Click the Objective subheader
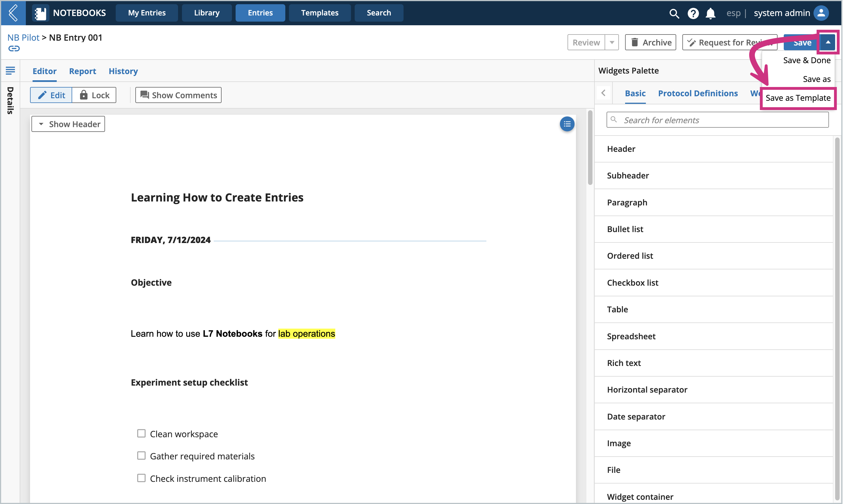This screenshot has width=843, height=504. 151,283
